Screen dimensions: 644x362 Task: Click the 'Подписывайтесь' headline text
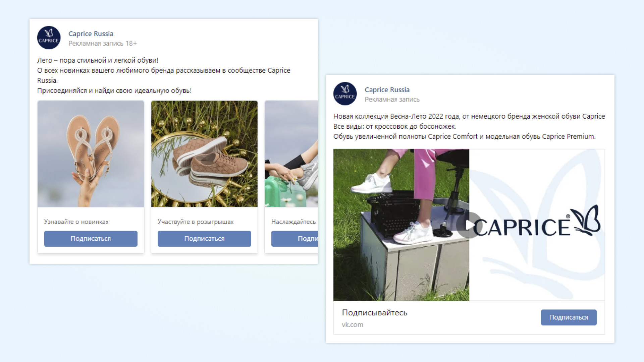[374, 313]
